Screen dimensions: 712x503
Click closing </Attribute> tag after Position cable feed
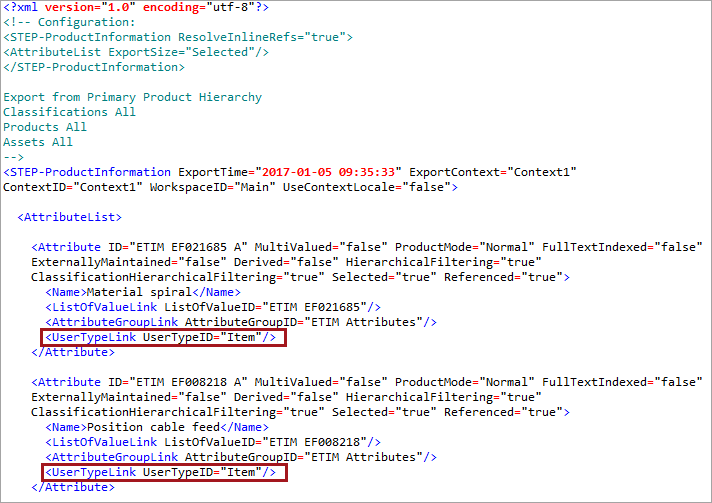[x=73, y=487]
